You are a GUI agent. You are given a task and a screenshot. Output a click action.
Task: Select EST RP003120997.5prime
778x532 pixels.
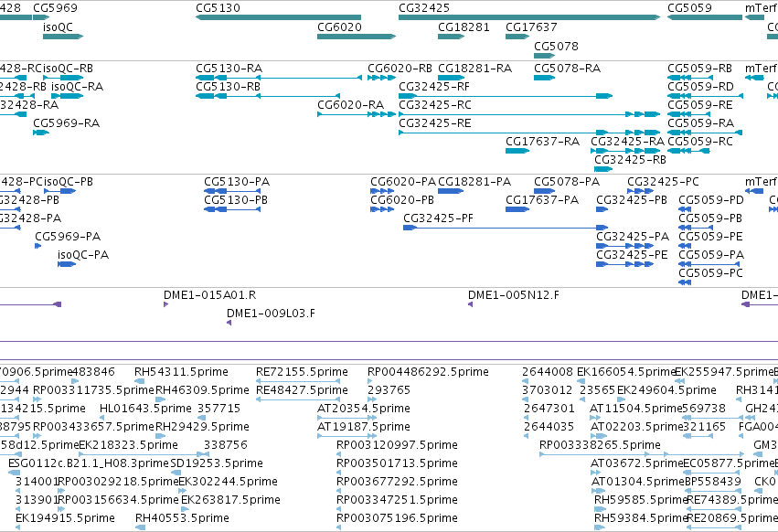[339, 454]
